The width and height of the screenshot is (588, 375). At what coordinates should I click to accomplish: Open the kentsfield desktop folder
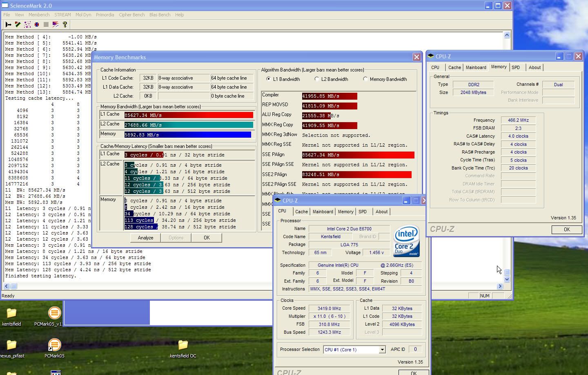point(11,313)
